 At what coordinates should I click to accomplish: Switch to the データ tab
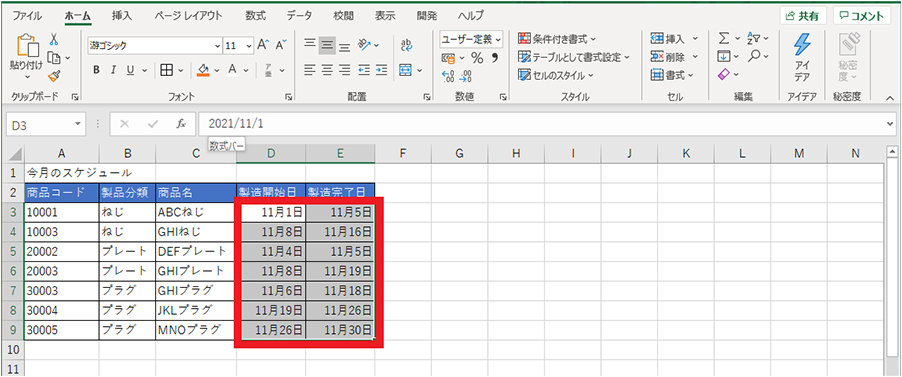[299, 16]
